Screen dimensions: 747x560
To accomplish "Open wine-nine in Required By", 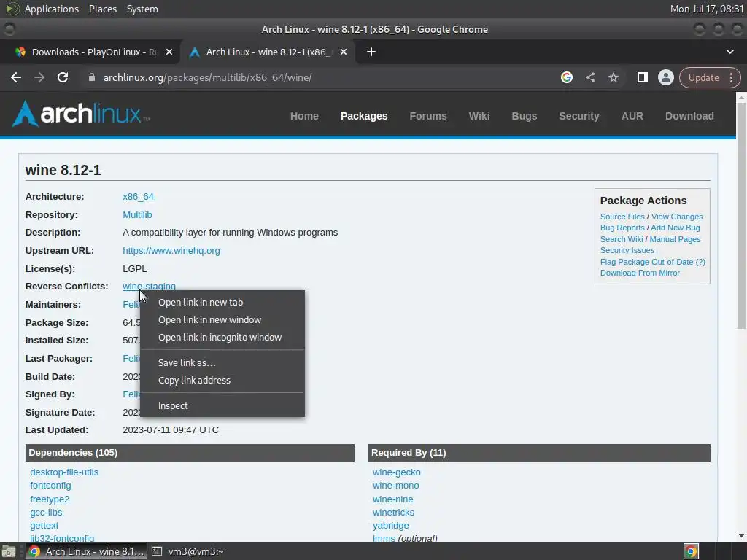I will [x=392, y=499].
